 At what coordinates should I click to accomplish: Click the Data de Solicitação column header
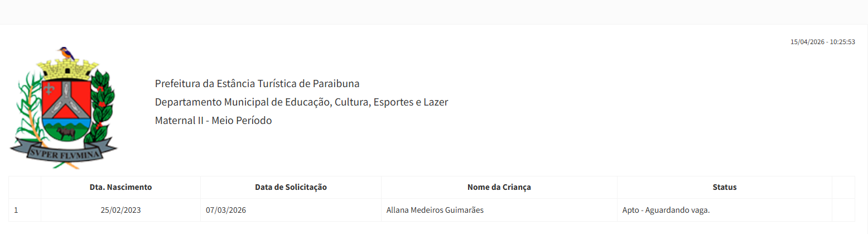pos(291,187)
